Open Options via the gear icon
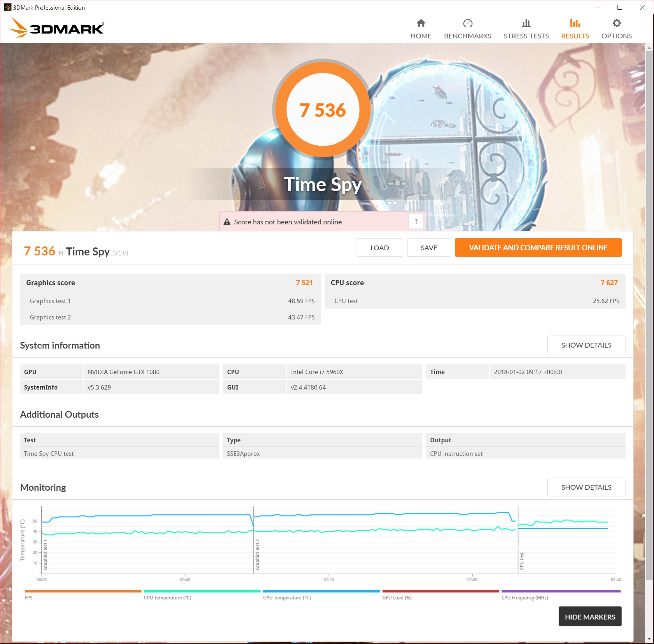 (x=616, y=23)
